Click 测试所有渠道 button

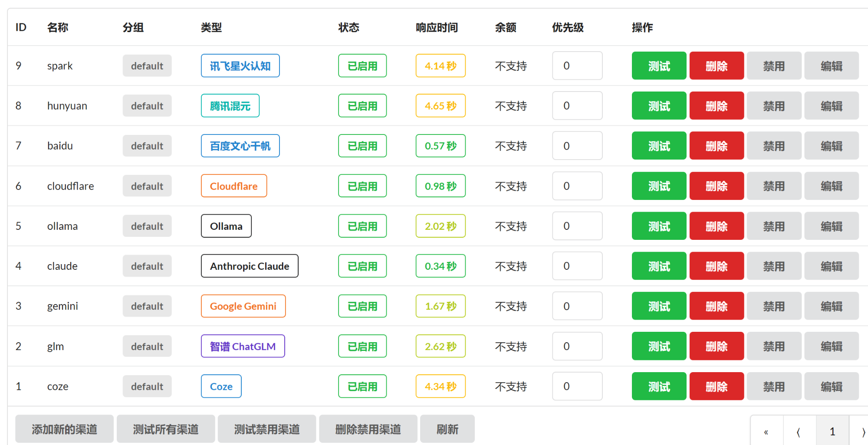click(x=166, y=429)
